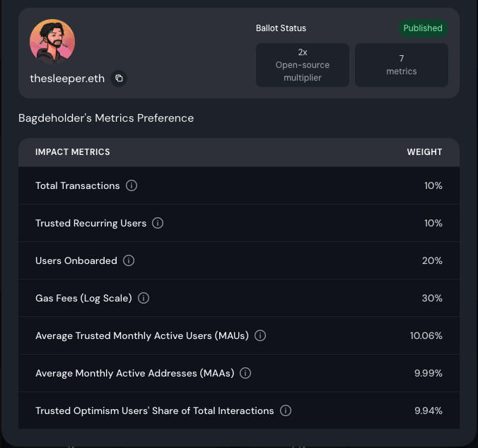Select the 7 metrics card

(402, 65)
